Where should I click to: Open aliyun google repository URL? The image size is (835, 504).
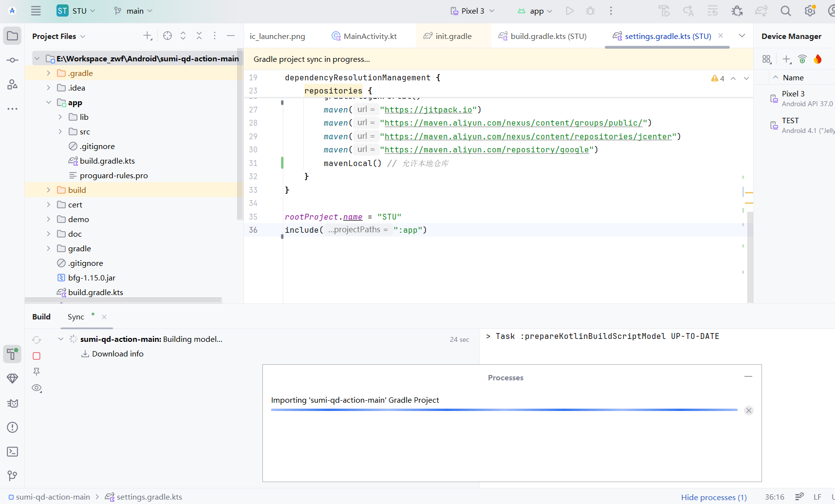[487, 149]
